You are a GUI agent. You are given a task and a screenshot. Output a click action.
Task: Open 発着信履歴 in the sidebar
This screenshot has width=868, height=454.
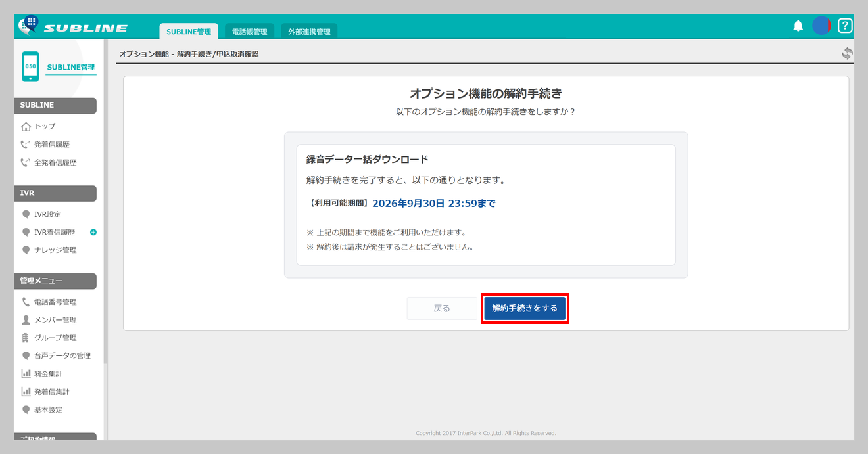[51, 145]
